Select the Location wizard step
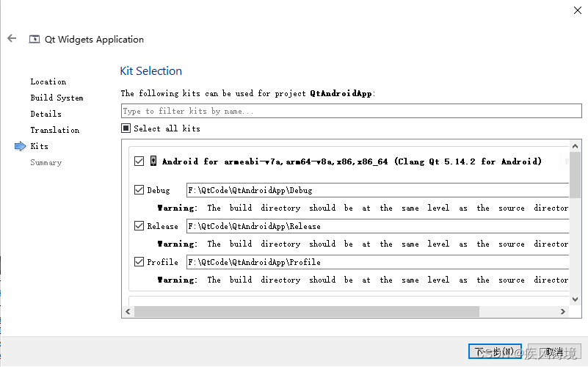 pyautogui.click(x=48, y=81)
